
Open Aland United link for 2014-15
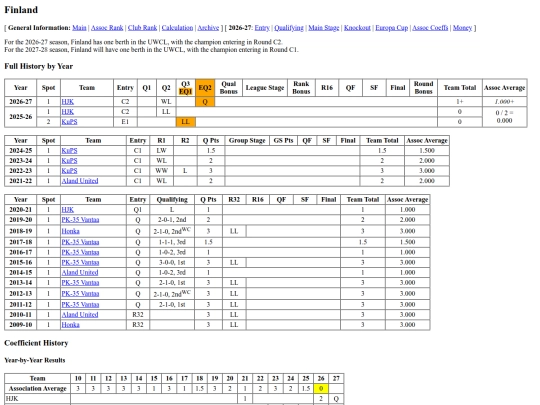point(80,272)
